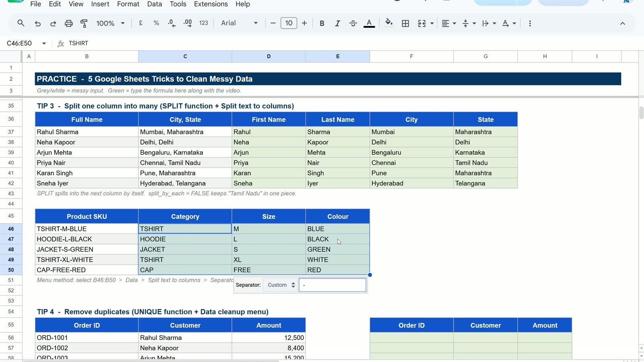Toggle italic formatting
The width and height of the screenshot is (644, 362).
(337, 23)
